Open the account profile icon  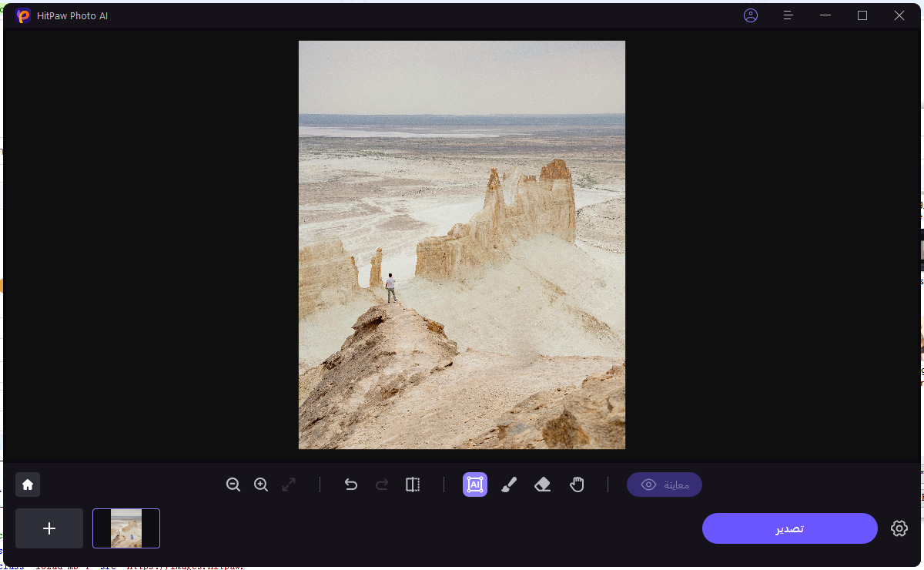[751, 15]
